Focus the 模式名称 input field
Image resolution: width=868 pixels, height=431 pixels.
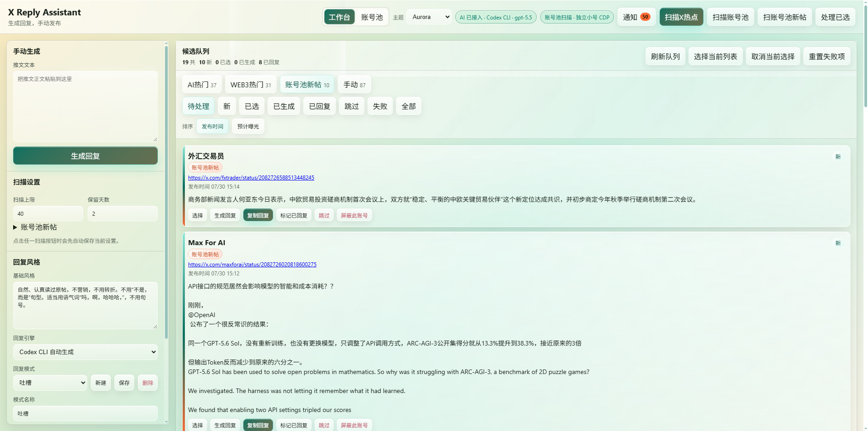click(x=85, y=413)
